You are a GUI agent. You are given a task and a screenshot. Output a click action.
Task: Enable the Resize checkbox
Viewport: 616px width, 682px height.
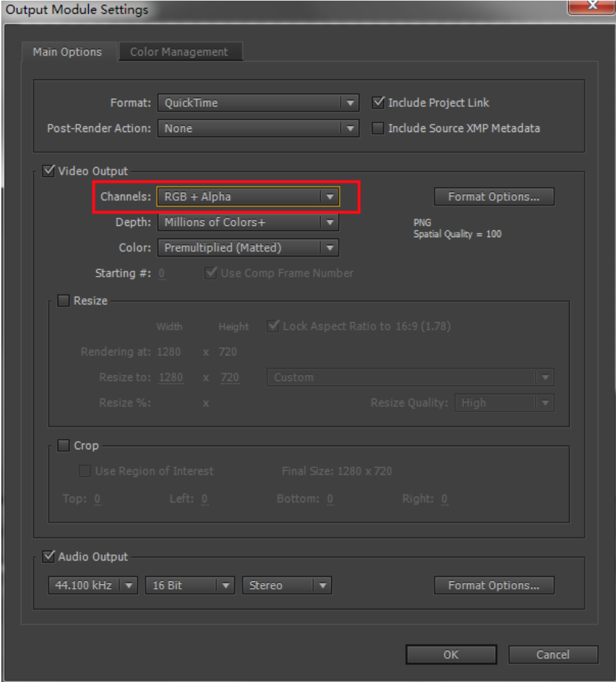click(x=64, y=301)
